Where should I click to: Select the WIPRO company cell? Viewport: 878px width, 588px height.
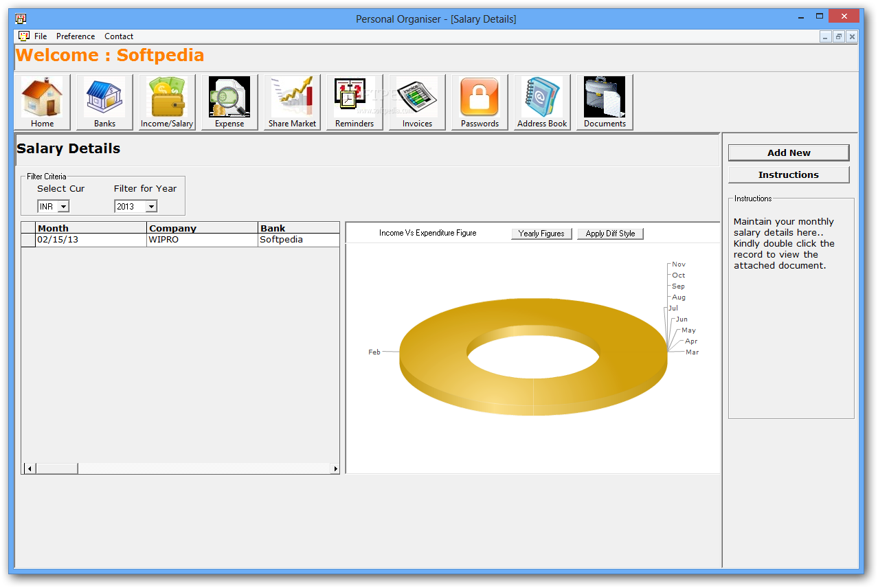(202, 240)
